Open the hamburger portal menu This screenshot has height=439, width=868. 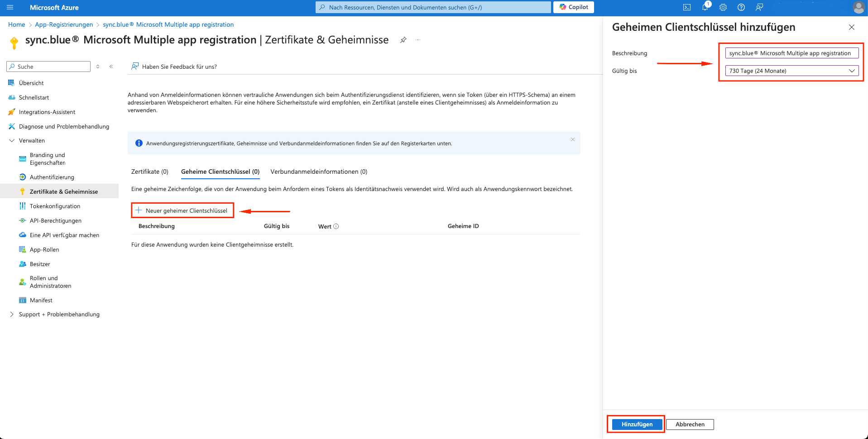pyautogui.click(x=10, y=7)
